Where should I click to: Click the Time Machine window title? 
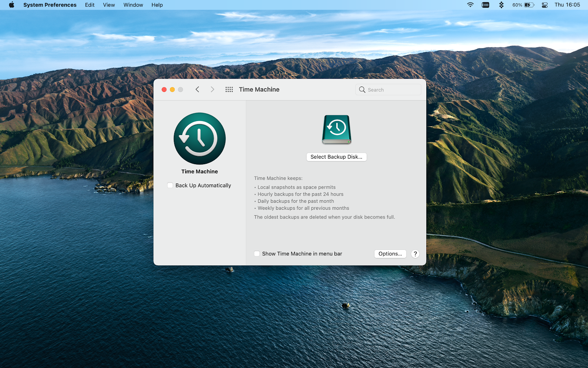pyautogui.click(x=259, y=89)
